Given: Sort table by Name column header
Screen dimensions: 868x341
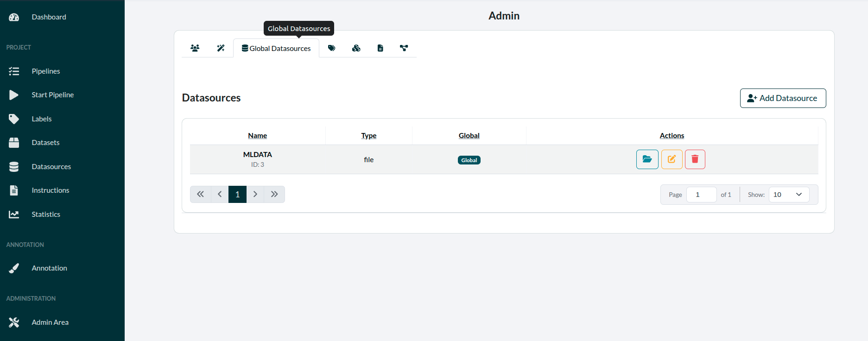Looking at the screenshot, I should pos(257,136).
